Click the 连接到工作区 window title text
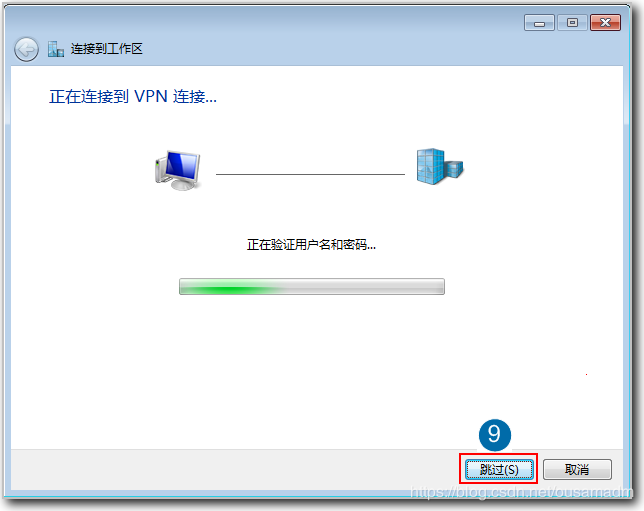Screen dimensions: 644x511 pos(106,49)
